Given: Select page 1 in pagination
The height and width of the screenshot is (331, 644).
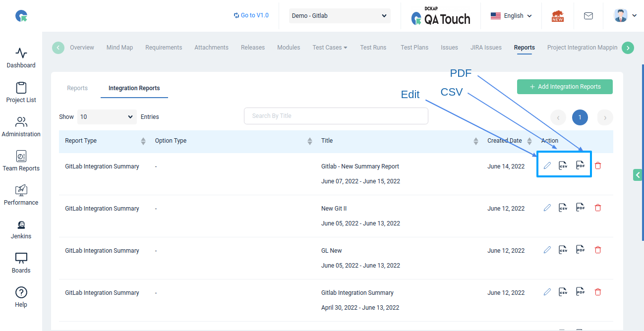Looking at the screenshot, I should coord(580,117).
